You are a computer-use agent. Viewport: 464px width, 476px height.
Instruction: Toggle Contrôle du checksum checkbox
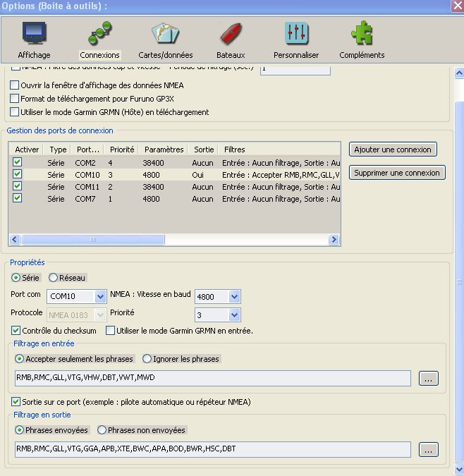(x=16, y=331)
